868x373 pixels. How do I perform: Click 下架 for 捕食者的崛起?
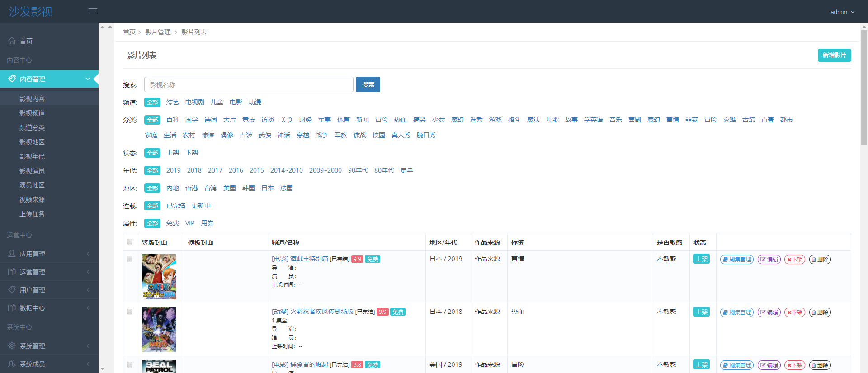point(795,365)
